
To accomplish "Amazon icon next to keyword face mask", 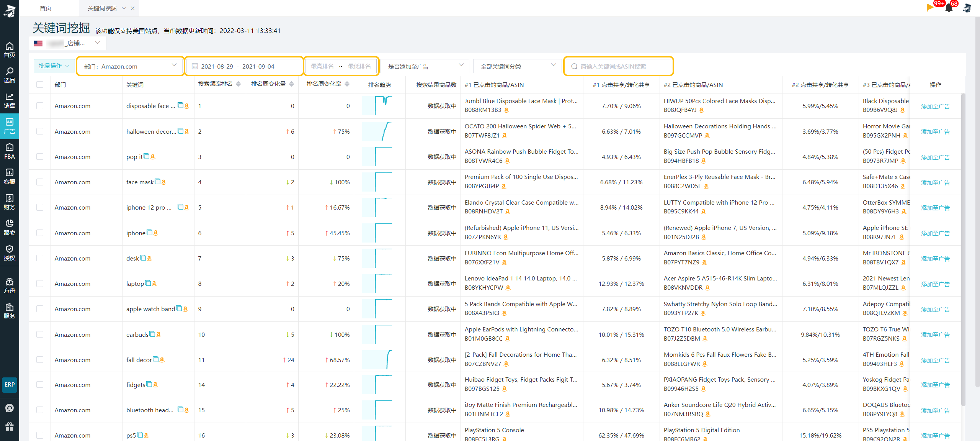I will tap(164, 182).
